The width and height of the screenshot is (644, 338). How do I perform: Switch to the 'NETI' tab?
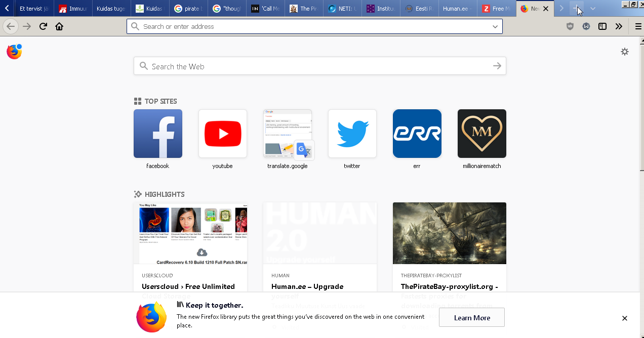(342, 9)
